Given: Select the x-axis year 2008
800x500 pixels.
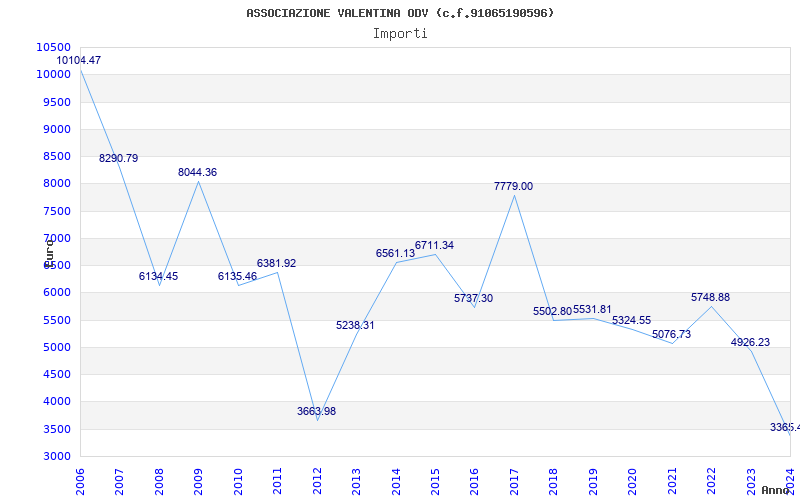Looking at the screenshot, I should pos(159,481).
